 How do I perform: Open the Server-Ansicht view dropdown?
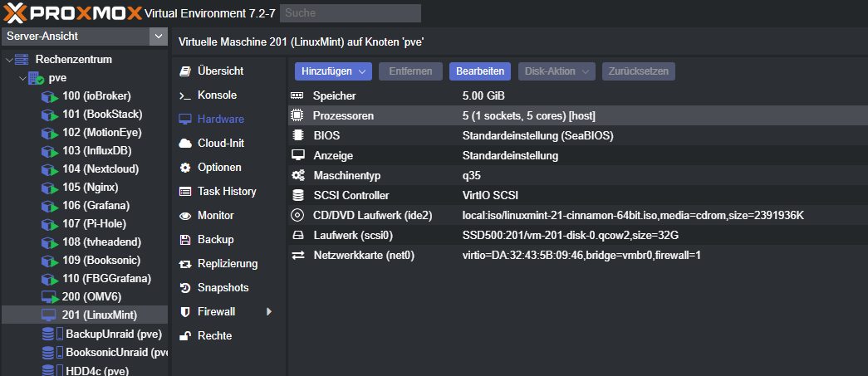[x=159, y=37]
